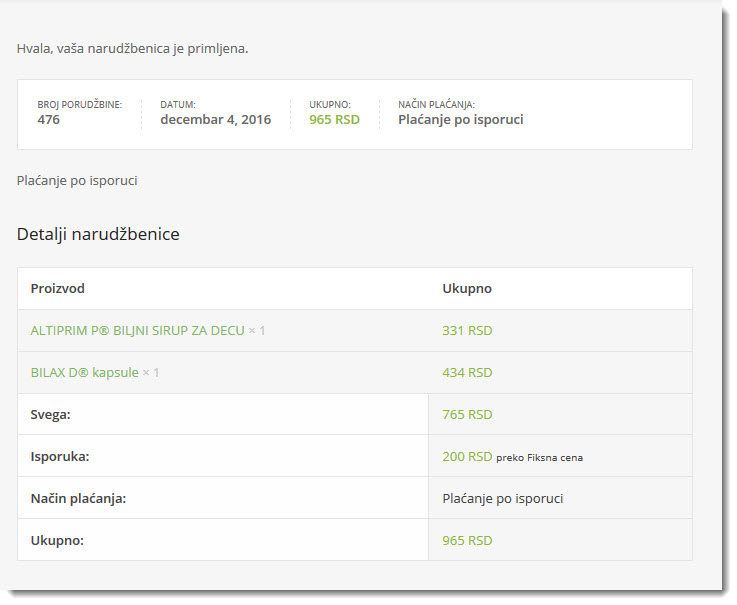This screenshot has width=737, height=605.
Task: Click the Hvala, vaša narudžbenica je primljena message
Action: pos(133,48)
